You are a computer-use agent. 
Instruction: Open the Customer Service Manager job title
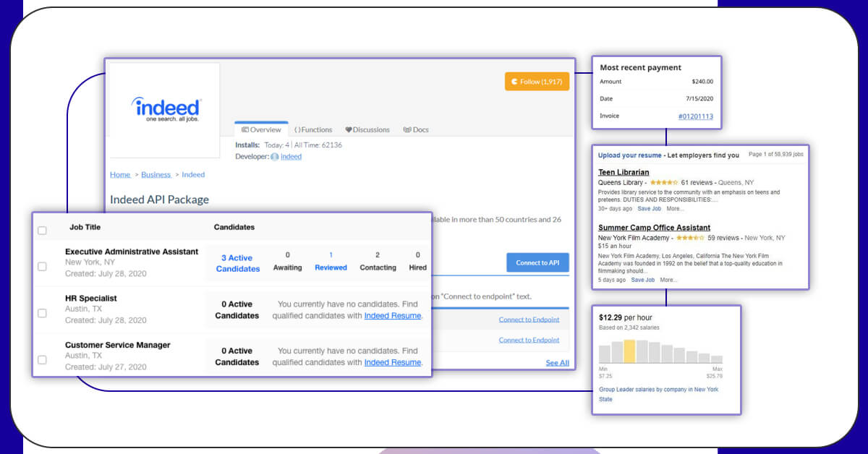coord(118,345)
